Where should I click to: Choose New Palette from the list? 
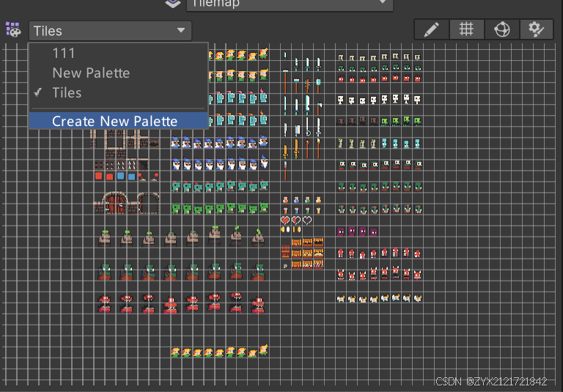coord(119,73)
